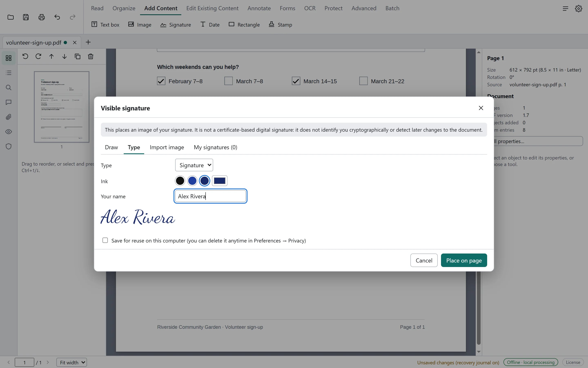Screen dimensions: 588x368
Task: Save document with the disk icon
Action: 26,17
